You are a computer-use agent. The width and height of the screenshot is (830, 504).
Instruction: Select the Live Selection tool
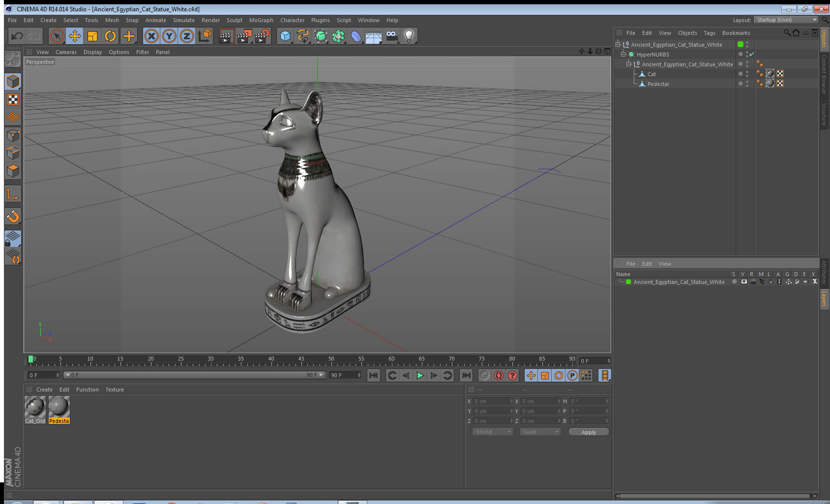pyautogui.click(x=57, y=36)
